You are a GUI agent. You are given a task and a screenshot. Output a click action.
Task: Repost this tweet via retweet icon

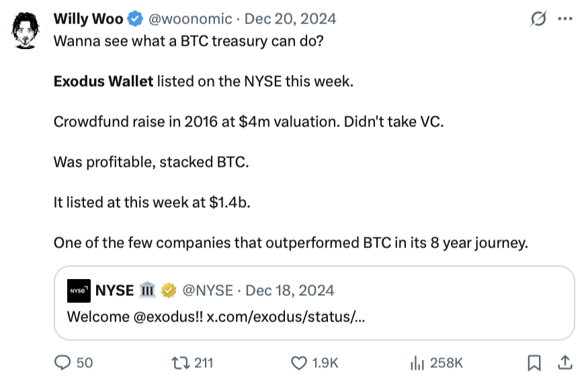pos(179,363)
